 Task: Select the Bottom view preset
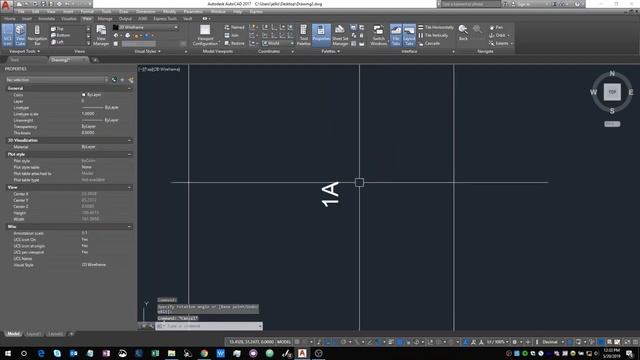tap(60, 36)
